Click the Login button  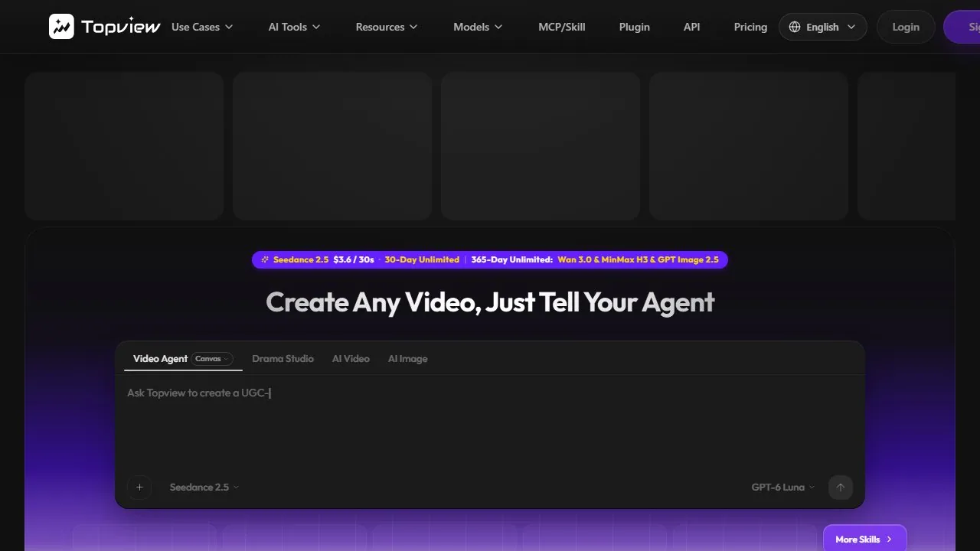click(x=906, y=27)
